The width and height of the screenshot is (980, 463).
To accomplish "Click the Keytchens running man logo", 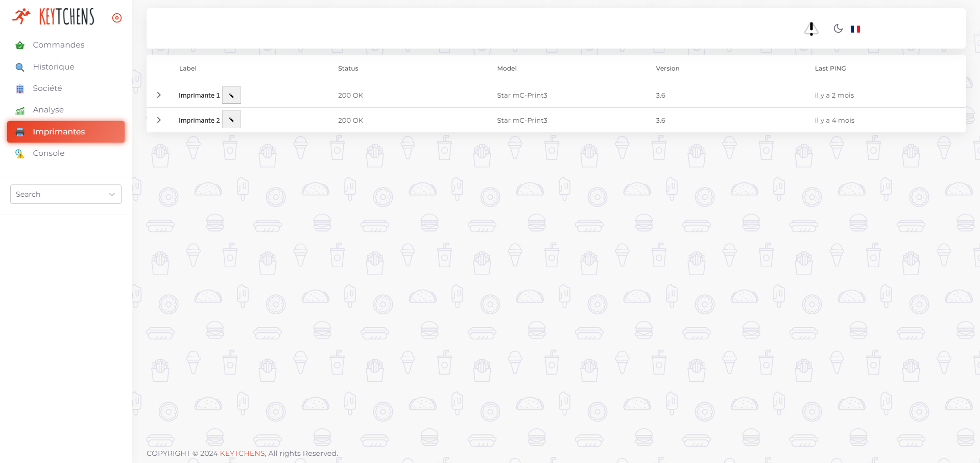I will point(21,16).
